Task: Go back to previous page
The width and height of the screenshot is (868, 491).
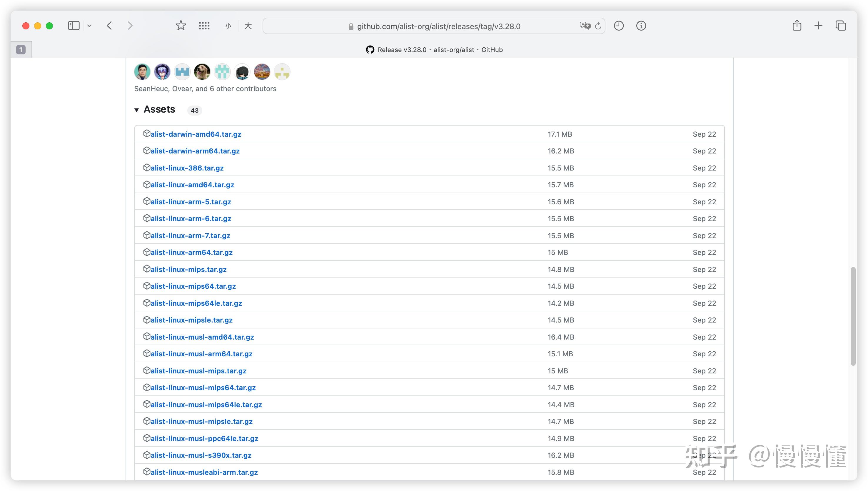Action: (x=109, y=26)
